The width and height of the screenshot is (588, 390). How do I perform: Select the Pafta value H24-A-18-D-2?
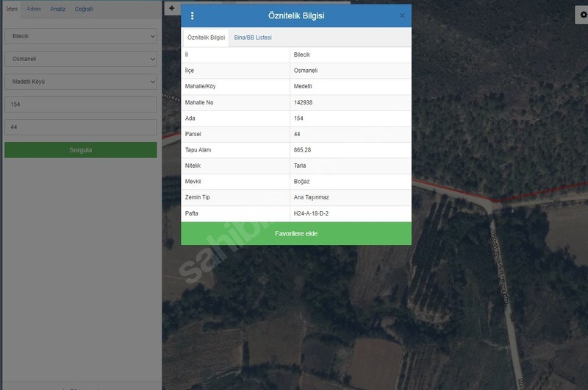point(311,213)
